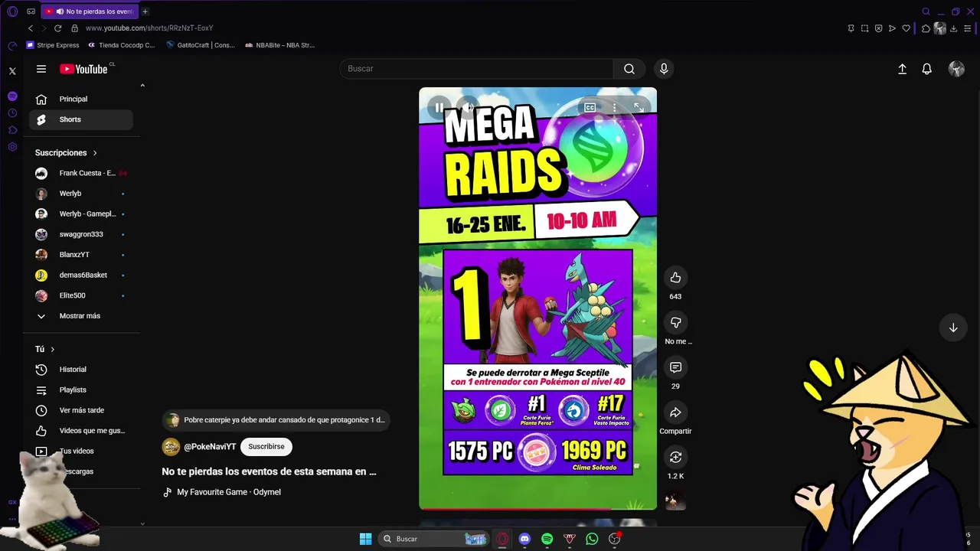Like the video with 643 likes
Viewport: 980px width, 551px height.
pyautogui.click(x=675, y=278)
